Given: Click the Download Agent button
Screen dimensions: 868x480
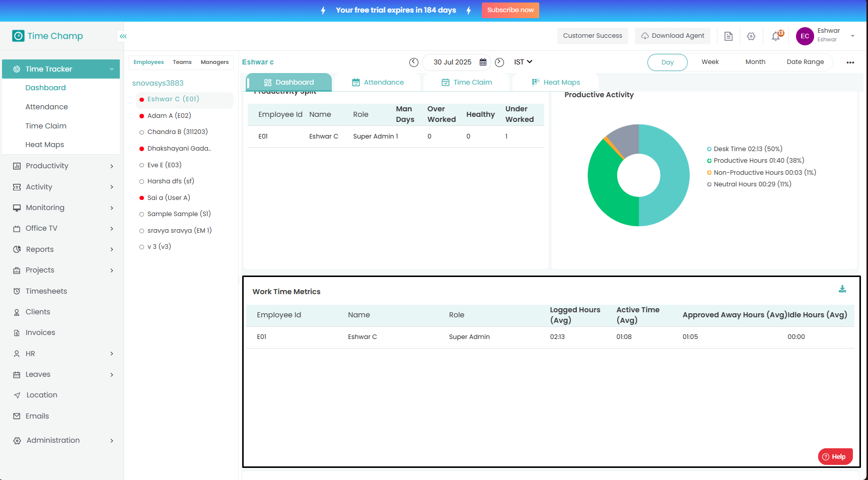Looking at the screenshot, I should [x=673, y=36].
